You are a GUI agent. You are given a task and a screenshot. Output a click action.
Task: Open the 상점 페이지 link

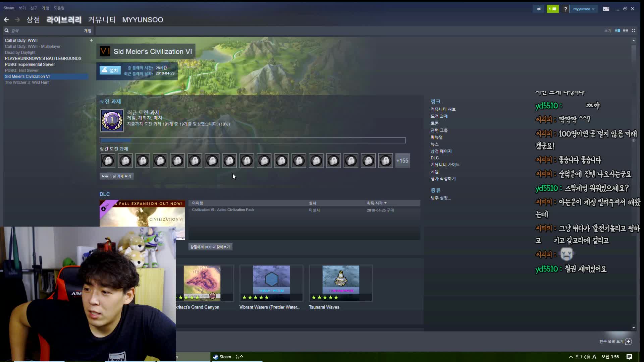pyautogui.click(x=441, y=152)
